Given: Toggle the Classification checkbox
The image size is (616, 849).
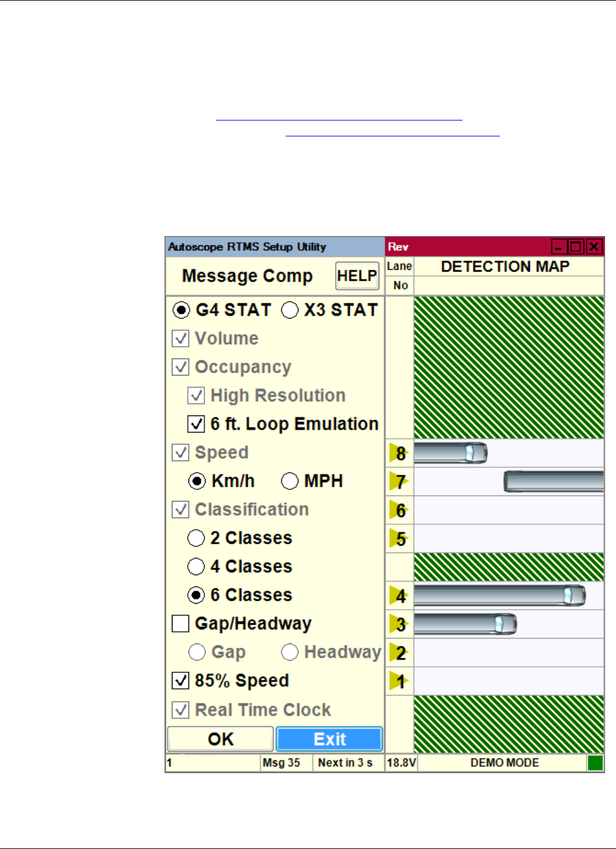Looking at the screenshot, I should [180, 510].
